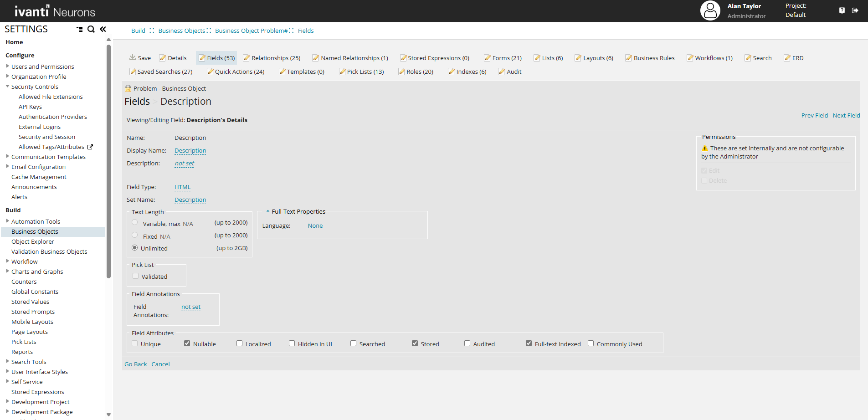The height and width of the screenshot is (420, 868).
Task: Select the Unlimited text length radio button
Action: (x=134, y=248)
